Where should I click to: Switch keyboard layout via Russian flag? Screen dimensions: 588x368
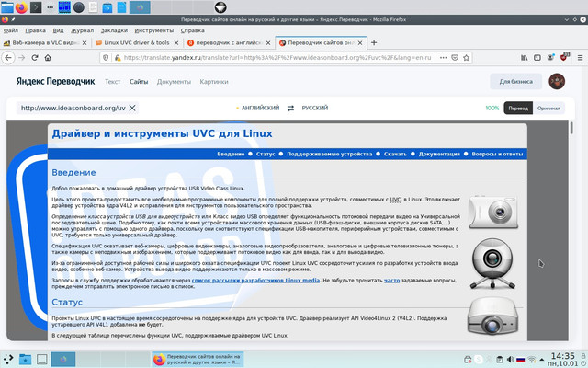click(x=521, y=360)
